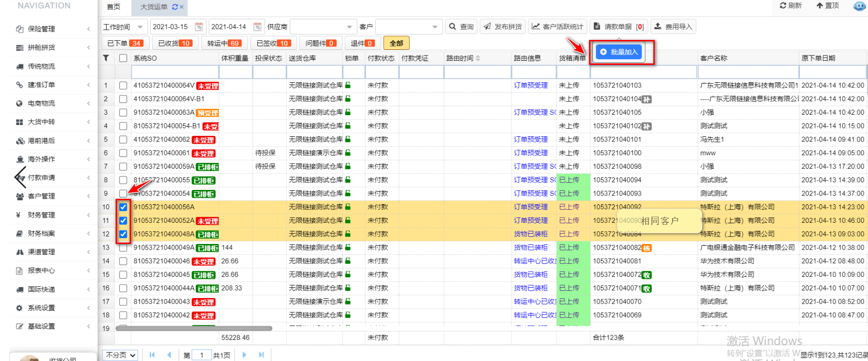This screenshot has width=868, height=361.
Task: Click the green lock icon in row 1
Action: (x=348, y=85)
